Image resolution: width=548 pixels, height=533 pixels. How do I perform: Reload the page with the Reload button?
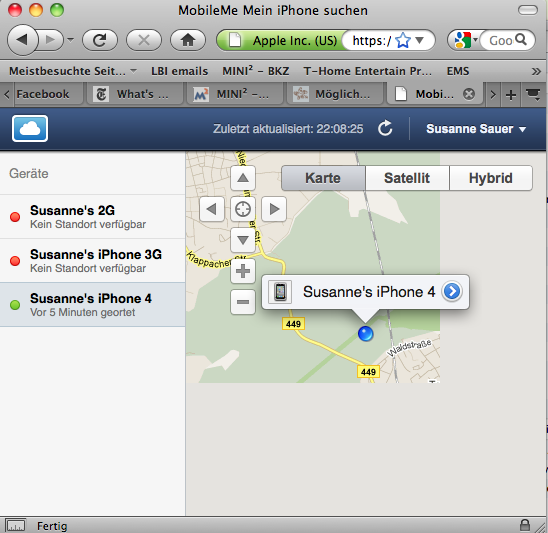point(100,40)
